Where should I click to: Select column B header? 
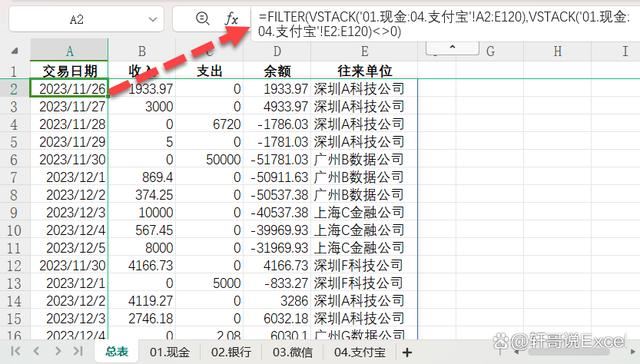142,51
